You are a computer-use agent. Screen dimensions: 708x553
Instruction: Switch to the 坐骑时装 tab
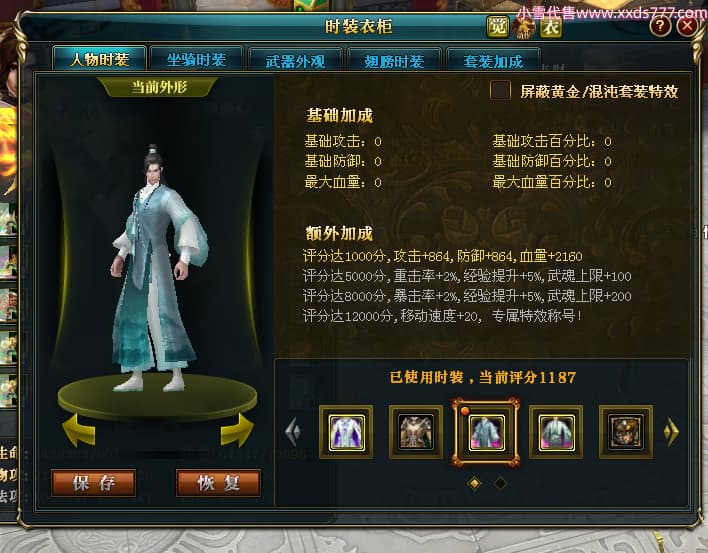(x=196, y=60)
